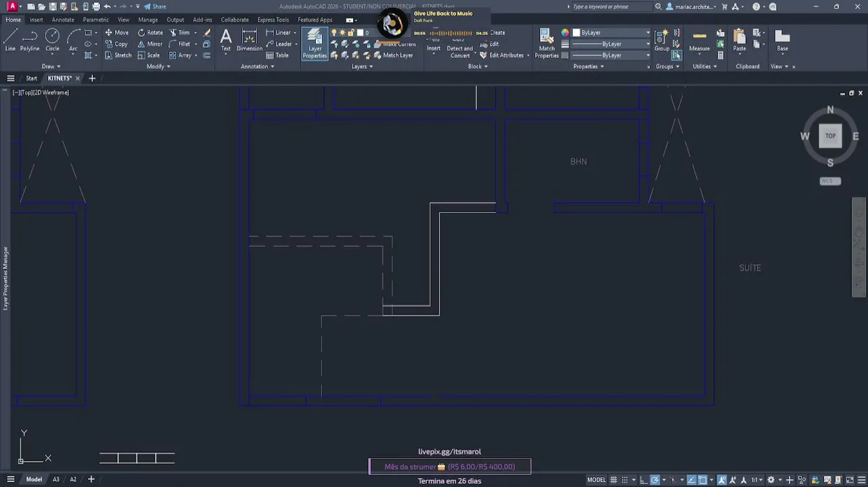Select the Line drawing tool
The width and height of the screenshot is (868, 487).
(10, 40)
